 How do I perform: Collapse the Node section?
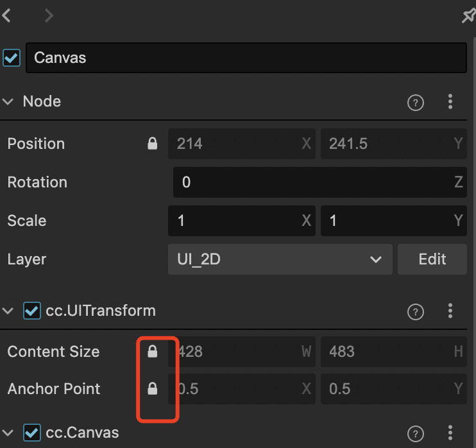click(x=8, y=101)
